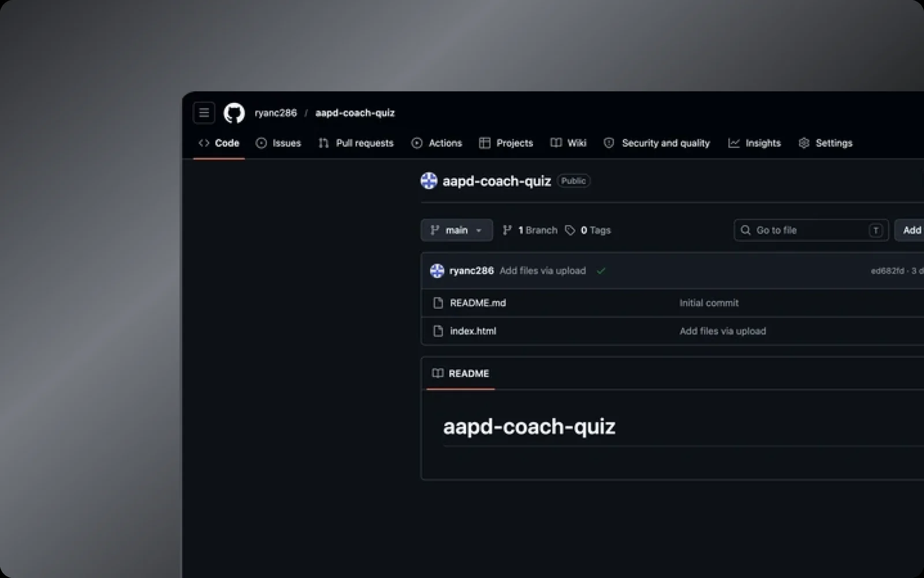Viewport: 924px width, 578px height.
Task: Go to GitHub home via Octocat logo
Action: click(234, 113)
